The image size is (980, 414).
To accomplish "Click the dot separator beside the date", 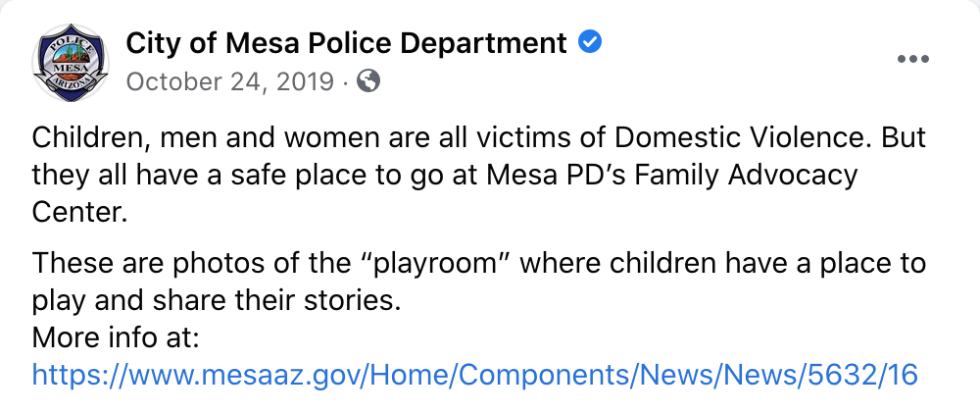I will (346, 82).
